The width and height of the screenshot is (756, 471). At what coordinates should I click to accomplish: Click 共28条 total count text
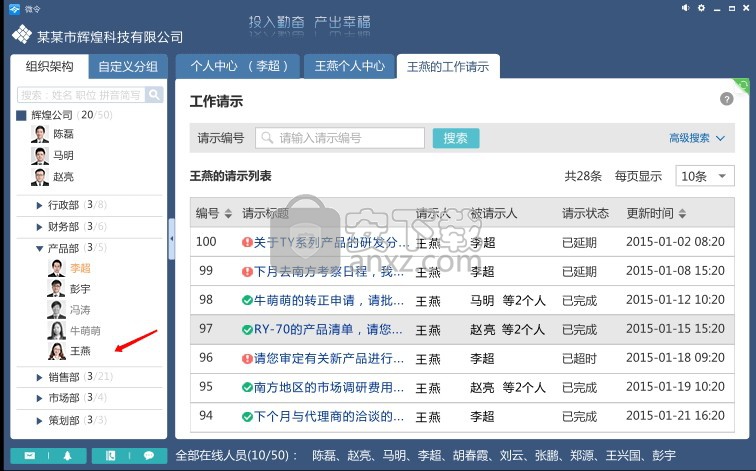(583, 176)
